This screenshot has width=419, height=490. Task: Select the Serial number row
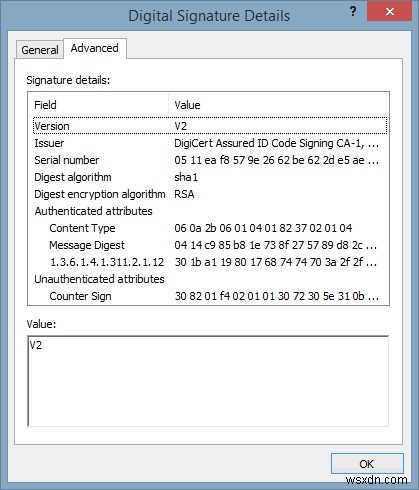[x=210, y=160]
